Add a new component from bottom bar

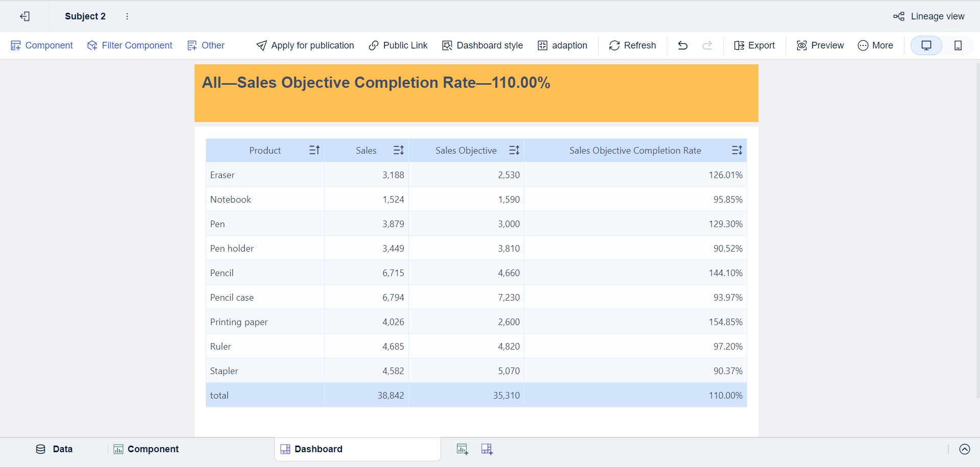[x=462, y=449]
